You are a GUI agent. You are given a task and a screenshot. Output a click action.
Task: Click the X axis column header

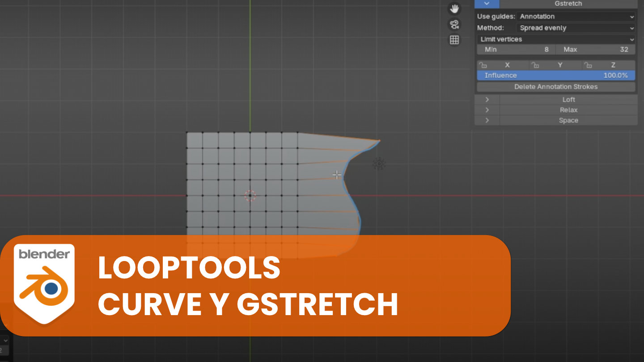508,65
